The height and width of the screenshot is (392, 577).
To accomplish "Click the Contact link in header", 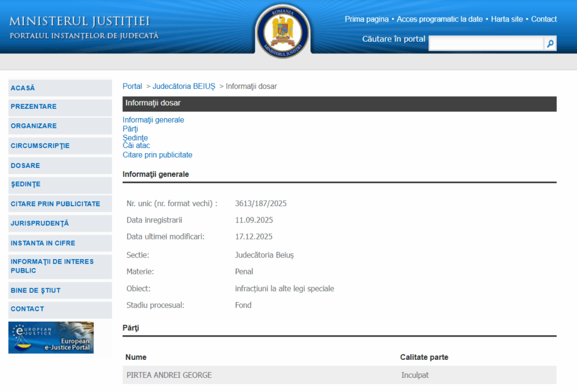I will coord(544,19).
